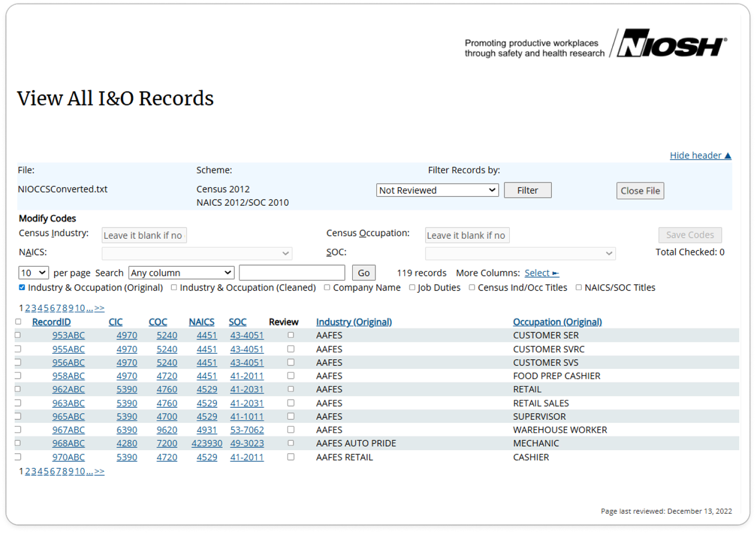This screenshot has width=756, height=533.
Task: Uncheck Industry & Occupation (Original) checkbox
Action: click(x=22, y=287)
